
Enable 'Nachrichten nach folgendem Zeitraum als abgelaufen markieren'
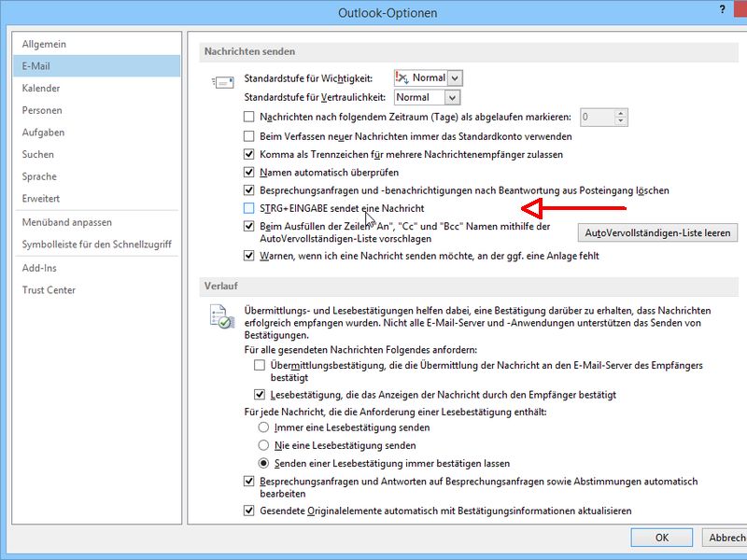(x=248, y=117)
